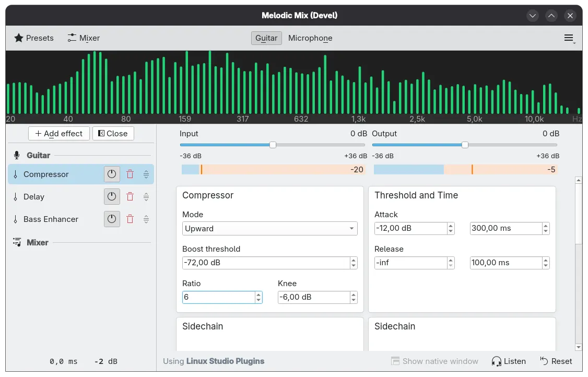Grab the Bass Enhancer reorder handle

146,219
